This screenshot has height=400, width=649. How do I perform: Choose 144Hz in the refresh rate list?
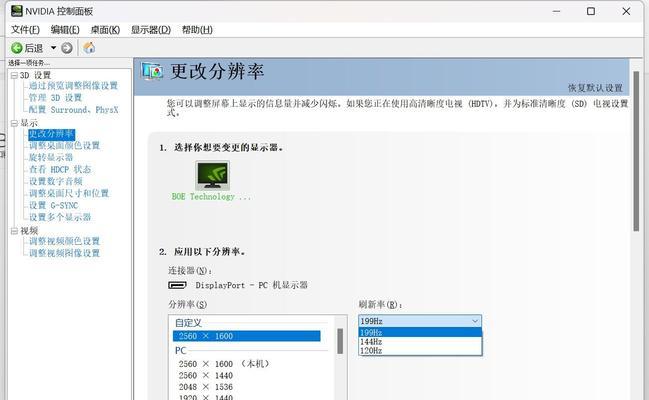click(x=420, y=342)
